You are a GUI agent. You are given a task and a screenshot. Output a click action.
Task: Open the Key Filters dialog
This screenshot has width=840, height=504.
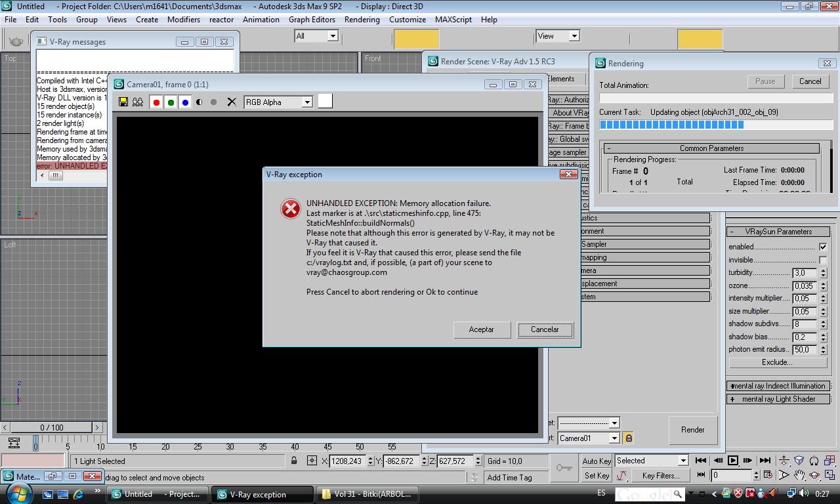[x=660, y=476]
